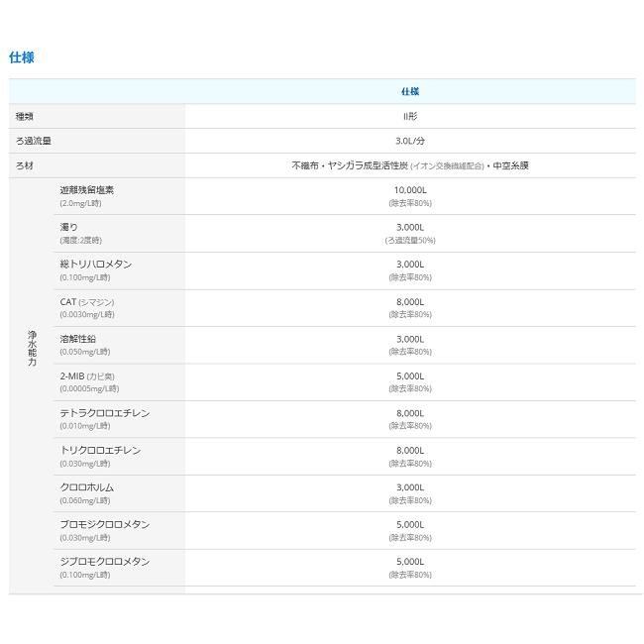Screen dimensions: 644x644
Task: Click 5,000L in the 2-MIB row
Action: click(x=410, y=376)
